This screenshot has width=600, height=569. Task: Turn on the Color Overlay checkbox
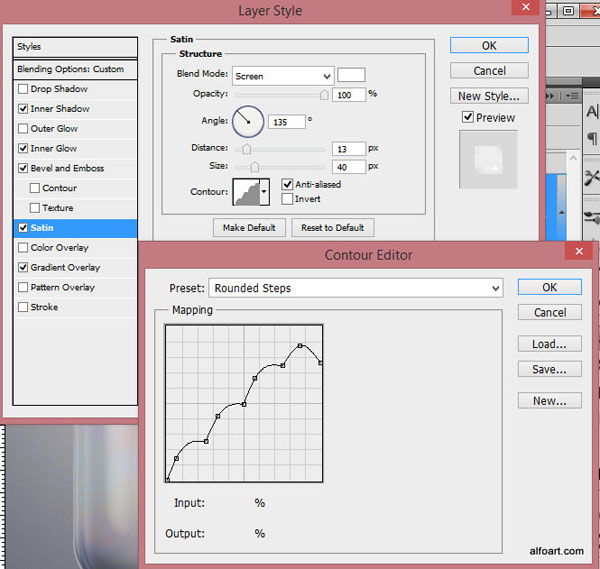point(23,248)
